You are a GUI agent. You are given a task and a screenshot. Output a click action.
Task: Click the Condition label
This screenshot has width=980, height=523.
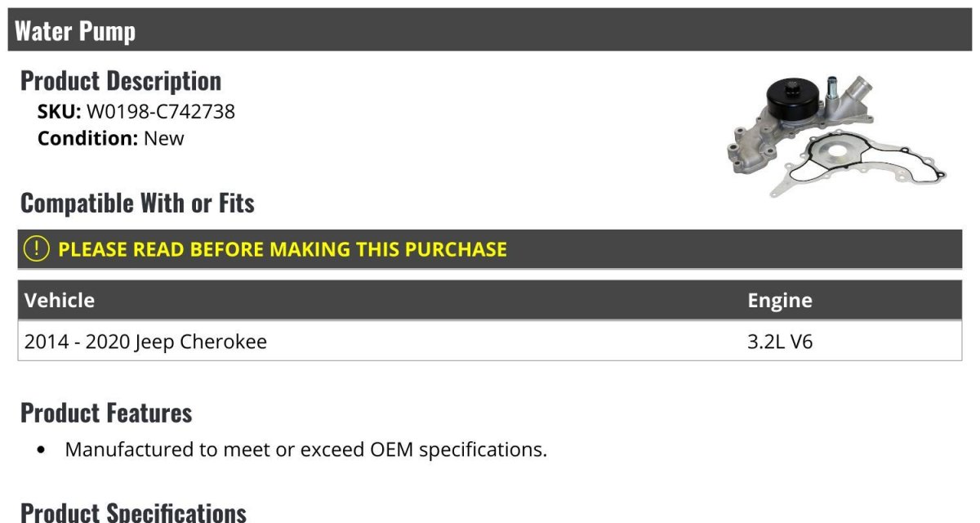pos(88,138)
